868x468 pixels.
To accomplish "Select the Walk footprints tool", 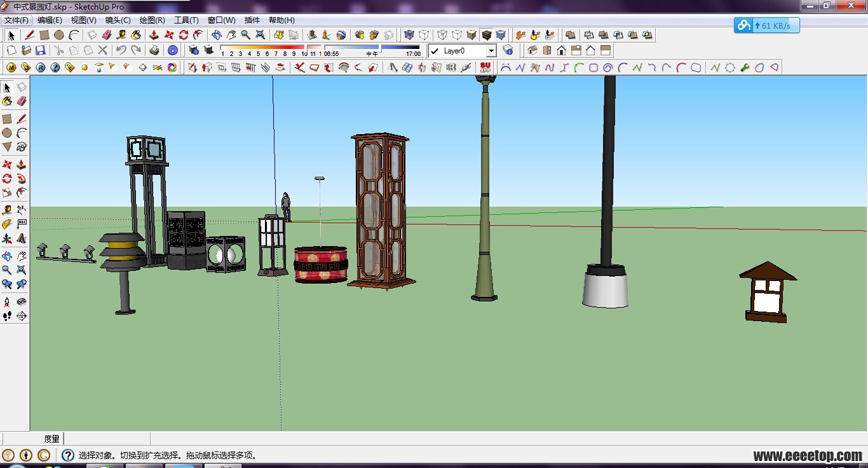I will 7,316.
